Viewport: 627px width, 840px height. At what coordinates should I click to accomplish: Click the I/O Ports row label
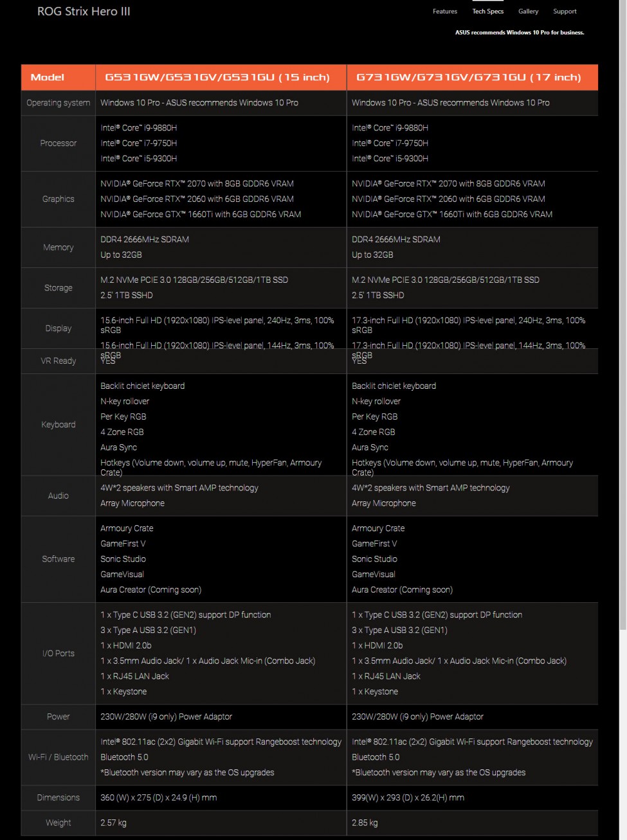[58, 654]
